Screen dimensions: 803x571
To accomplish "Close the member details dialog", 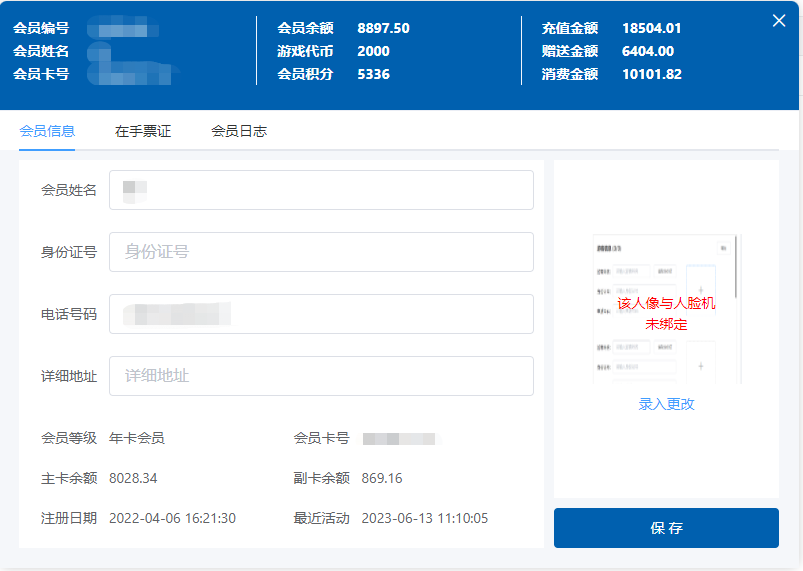I will click(x=779, y=21).
